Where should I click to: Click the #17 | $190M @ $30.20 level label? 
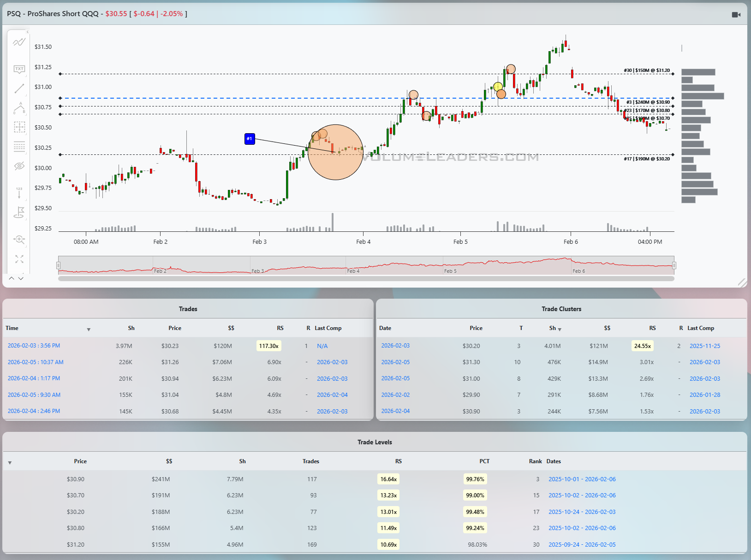point(647,159)
